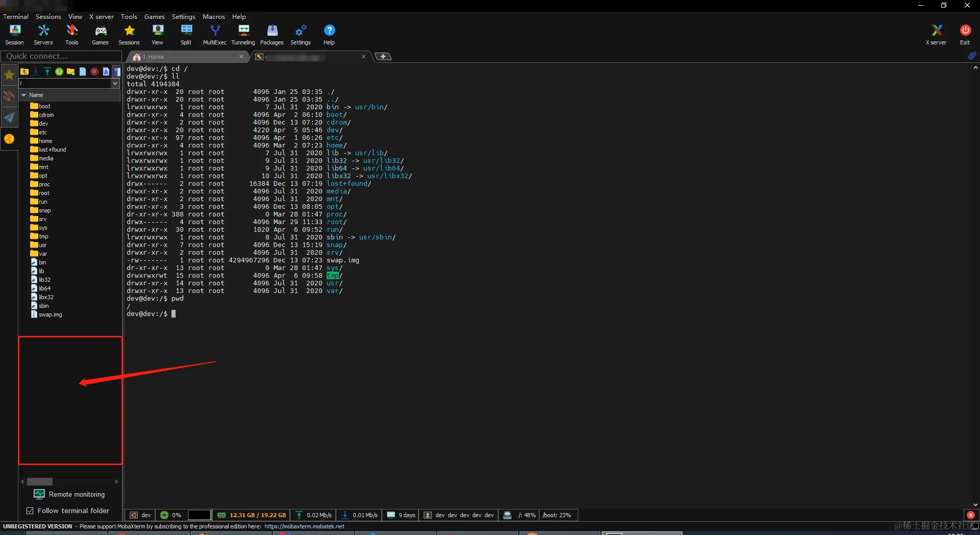Click the file browser horizontal scrollbar thumb
980x535 pixels.
click(x=40, y=481)
